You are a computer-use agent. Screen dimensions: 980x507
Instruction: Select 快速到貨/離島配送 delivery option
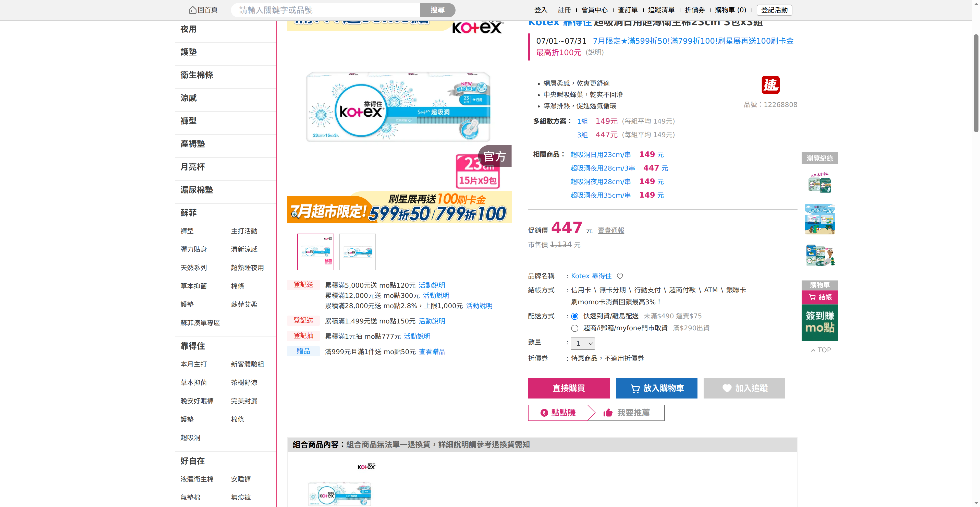point(574,316)
